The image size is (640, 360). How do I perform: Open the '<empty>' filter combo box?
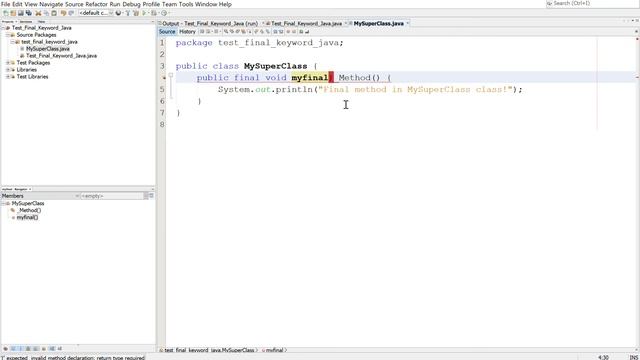coord(111,196)
